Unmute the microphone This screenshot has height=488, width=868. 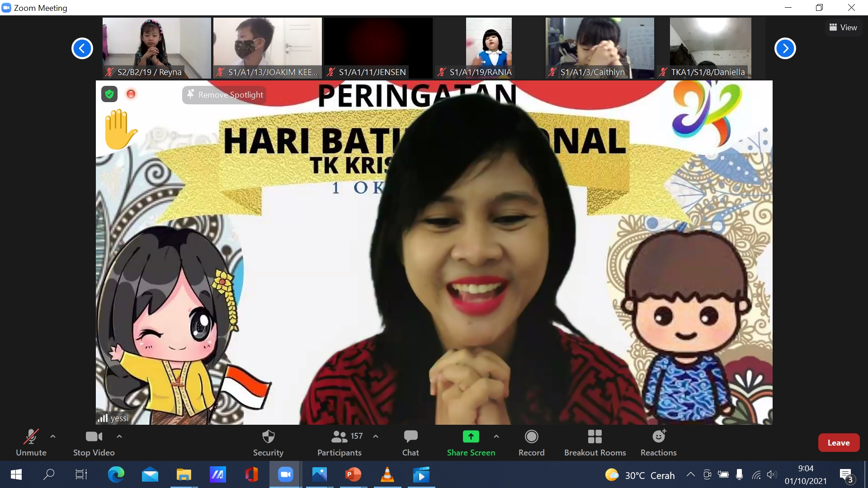[x=31, y=442]
